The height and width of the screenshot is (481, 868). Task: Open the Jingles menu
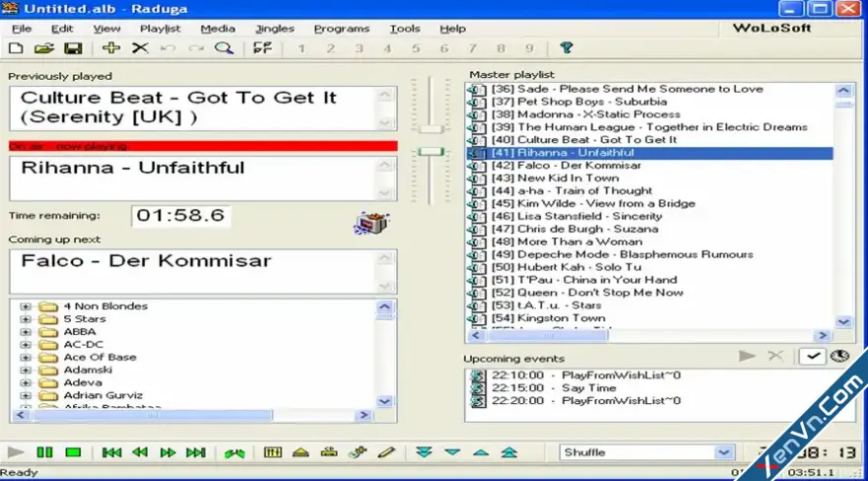coord(275,29)
